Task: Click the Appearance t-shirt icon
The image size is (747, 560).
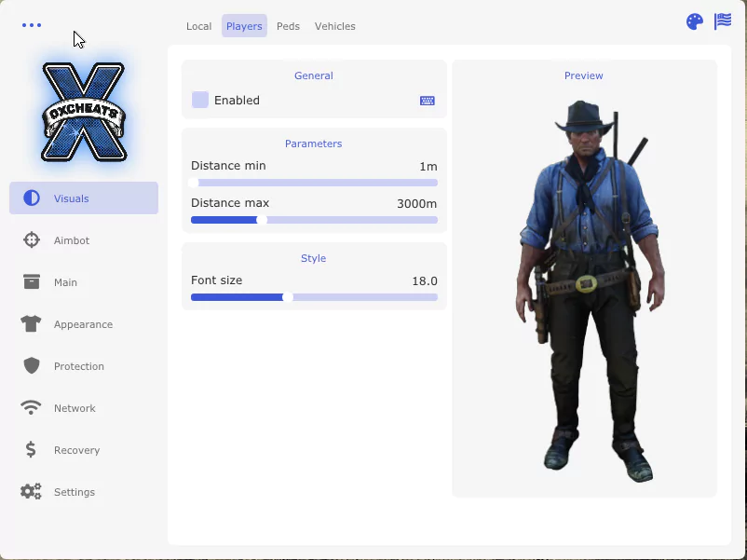Action: coord(31,323)
